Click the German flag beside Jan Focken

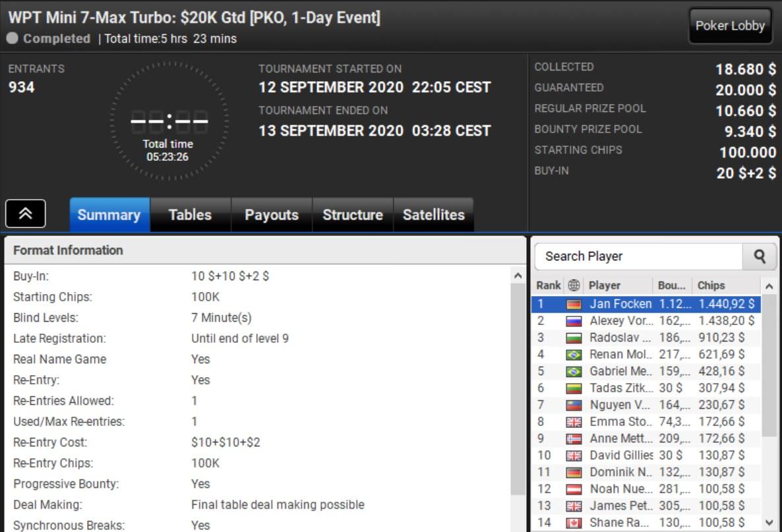[x=574, y=304]
